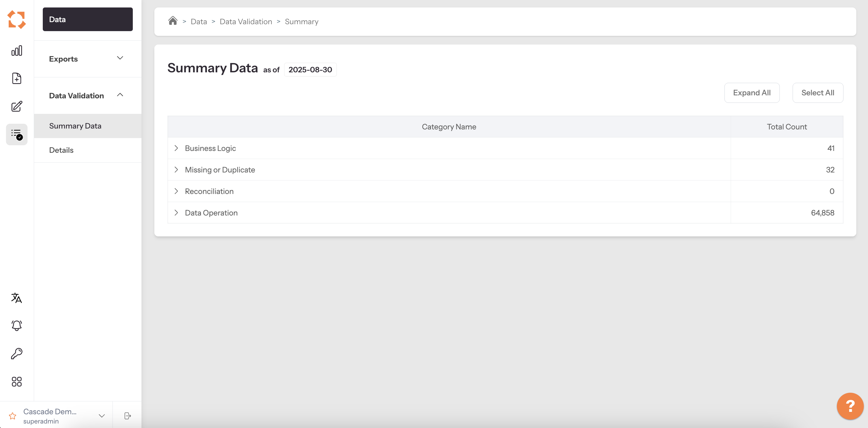Screen dimensions: 868x428
Task: Expand the Business Logic category row
Action: click(x=176, y=148)
